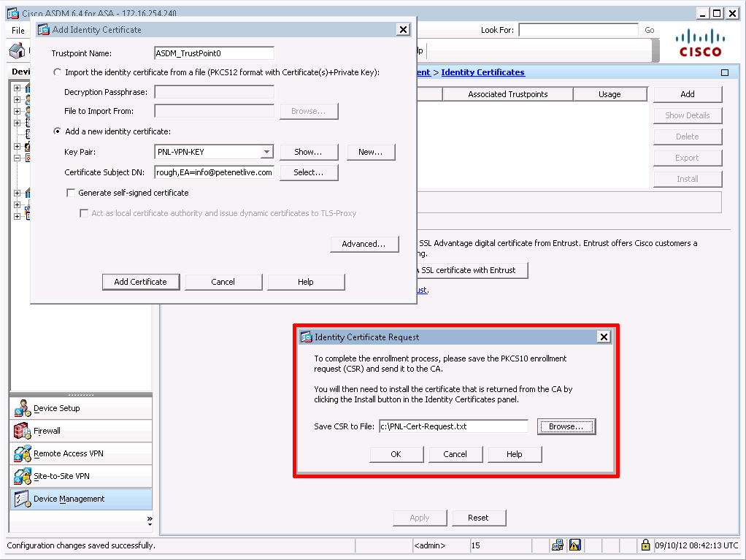Click 'Configuration changes saved successfully' status text
The width and height of the screenshot is (746, 560).
pyautogui.click(x=81, y=545)
